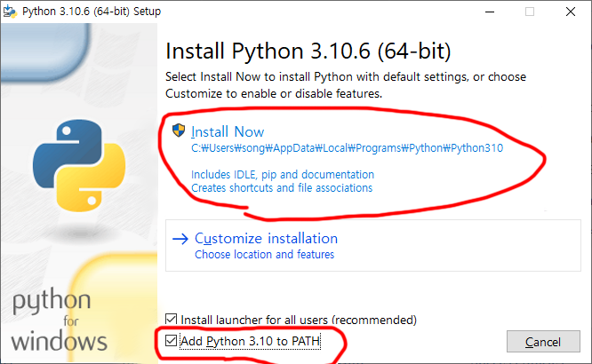Click the 'Install Python 3.10.6 (64-bit)' heading
This screenshot has width=592, height=364.
tap(308, 51)
